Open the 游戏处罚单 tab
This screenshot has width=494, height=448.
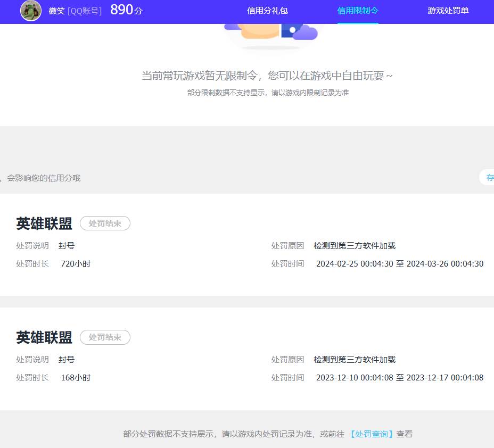[x=448, y=11]
